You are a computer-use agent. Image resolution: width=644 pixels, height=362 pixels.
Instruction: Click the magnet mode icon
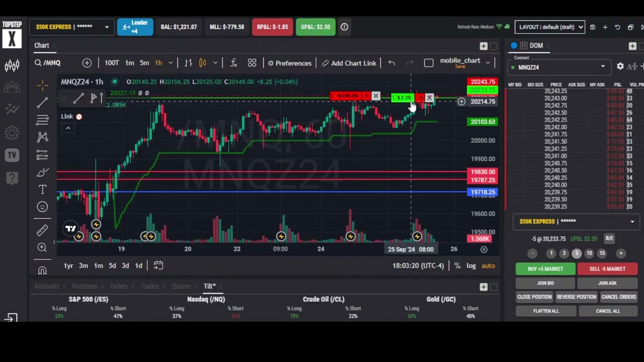click(x=42, y=270)
